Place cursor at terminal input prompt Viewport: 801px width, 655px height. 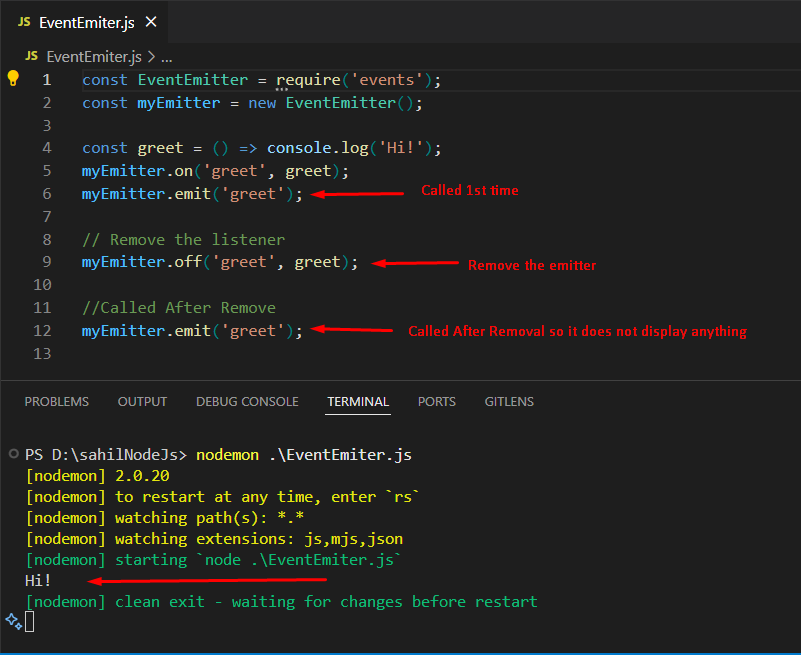pos(31,622)
